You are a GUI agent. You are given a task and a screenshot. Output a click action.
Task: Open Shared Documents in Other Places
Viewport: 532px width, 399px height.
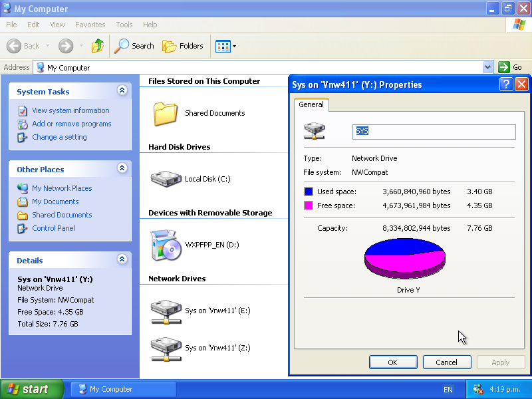pos(62,215)
